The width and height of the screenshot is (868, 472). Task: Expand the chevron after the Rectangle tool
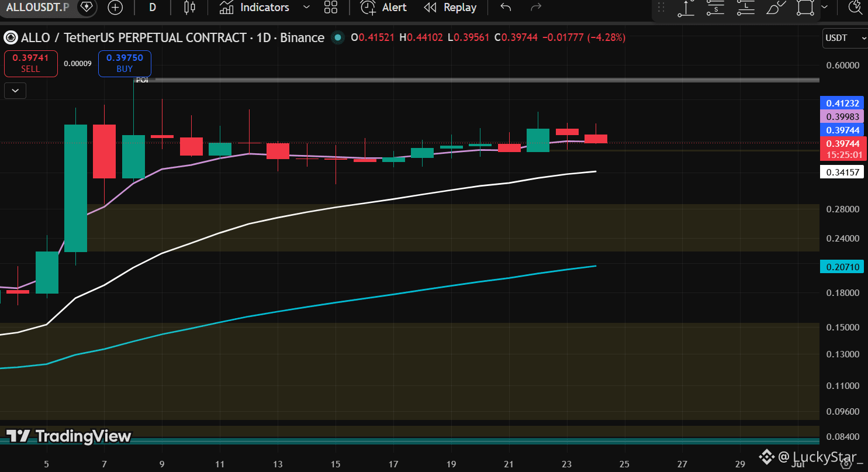824,8
